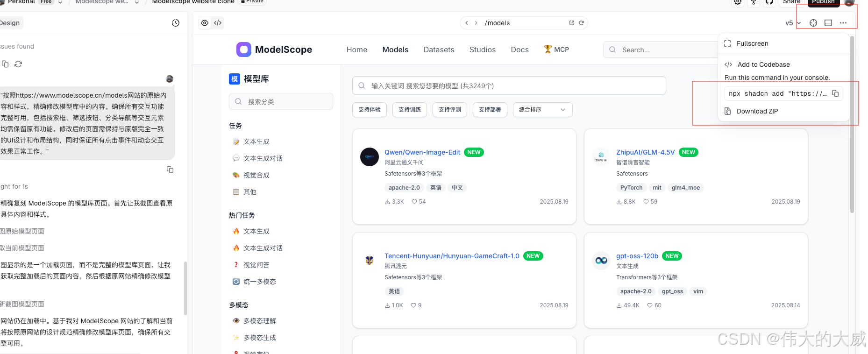Go back in preview navigation

[467, 23]
